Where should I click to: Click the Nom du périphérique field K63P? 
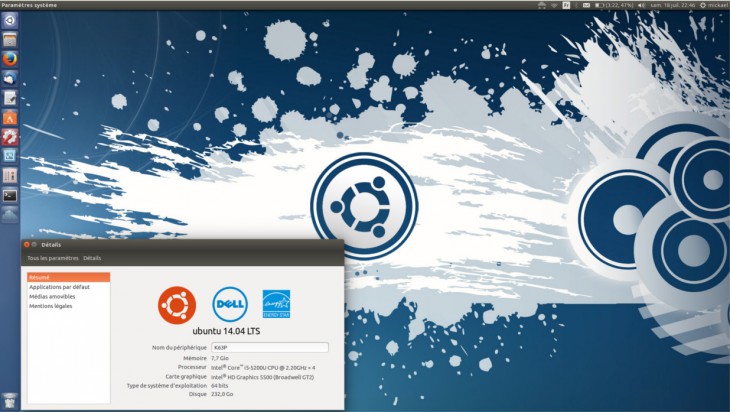pyautogui.click(x=270, y=347)
